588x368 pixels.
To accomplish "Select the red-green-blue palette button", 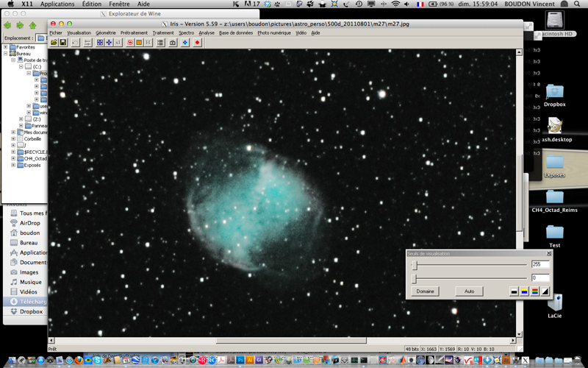I will click(534, 291).
